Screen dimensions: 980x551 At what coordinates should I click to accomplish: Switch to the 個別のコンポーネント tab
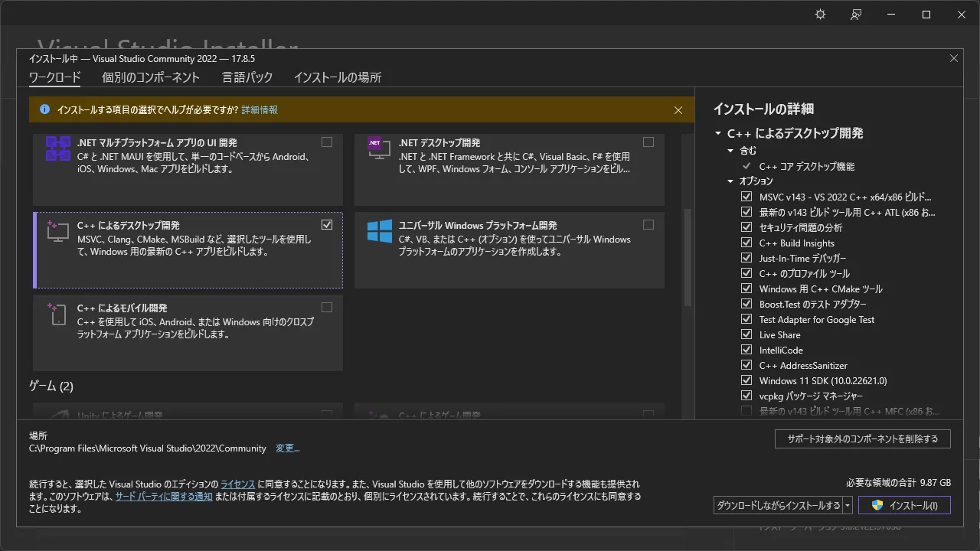pos(151,78)
